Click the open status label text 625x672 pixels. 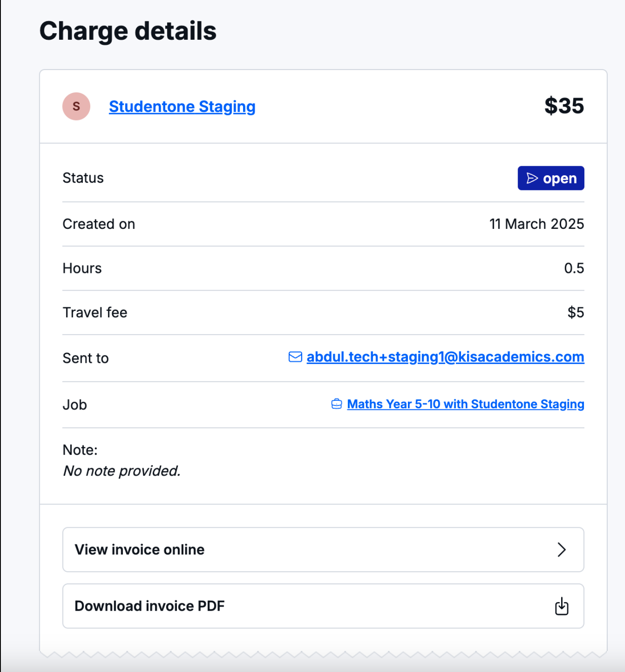coord(559,178)
